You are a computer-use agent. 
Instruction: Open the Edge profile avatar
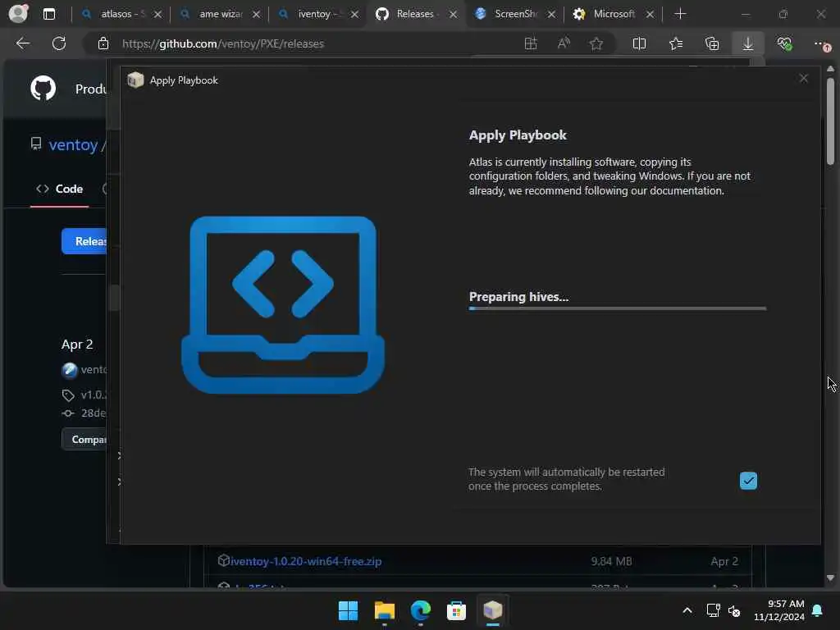click(18, 13)
